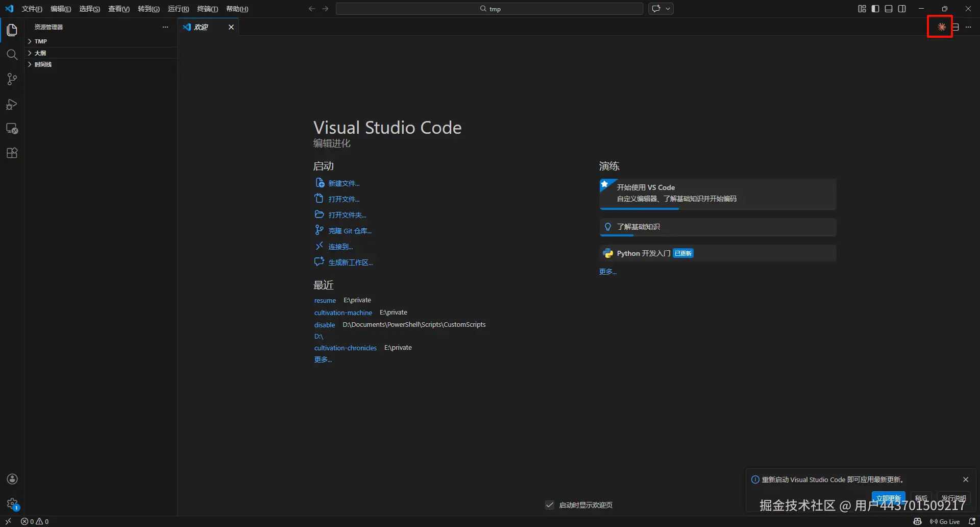980x527 pixels.
Task: Select the Run and Debug icon
Action: 12,104
